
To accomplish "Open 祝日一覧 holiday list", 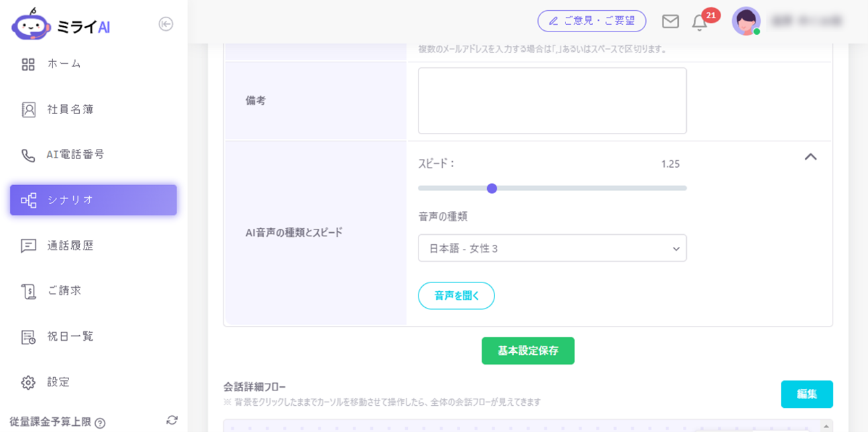I will (70, 336).
